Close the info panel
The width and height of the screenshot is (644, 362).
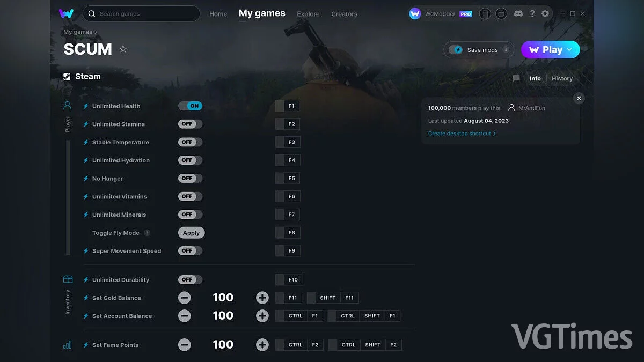[579, 98]
